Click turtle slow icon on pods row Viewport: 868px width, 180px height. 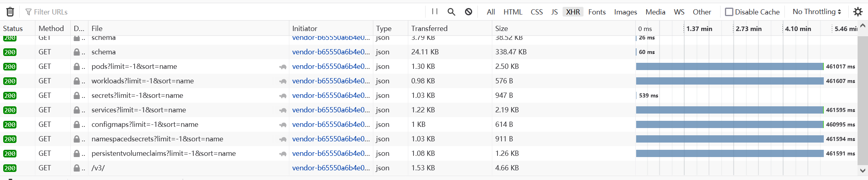(283, 67)
